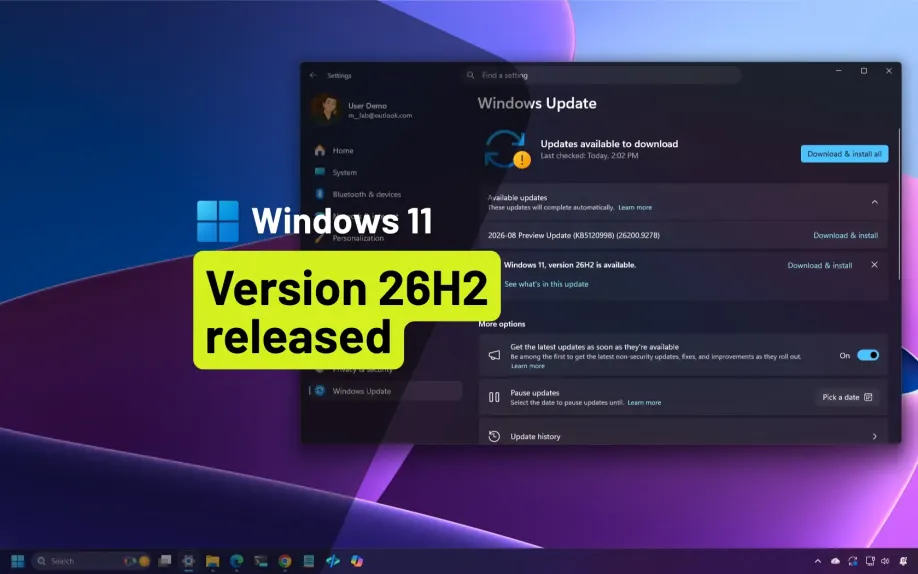Toggle Get the latest updates switch
918x574 pixels.
click(x=868, y=355)
